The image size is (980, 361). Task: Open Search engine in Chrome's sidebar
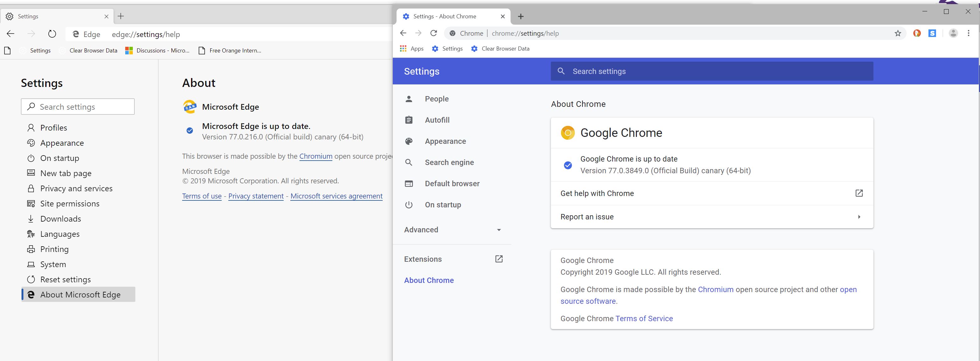point(449,162)
